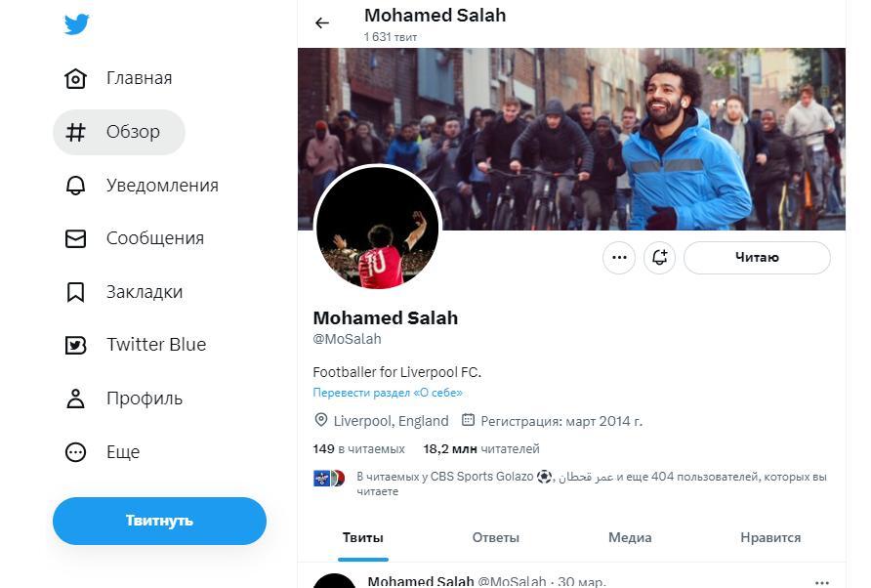The width and height of the screenshot is (871, 588).
Task: Toggle the Читаю following button
Action: pyautogui.click(x=757, y=257)
